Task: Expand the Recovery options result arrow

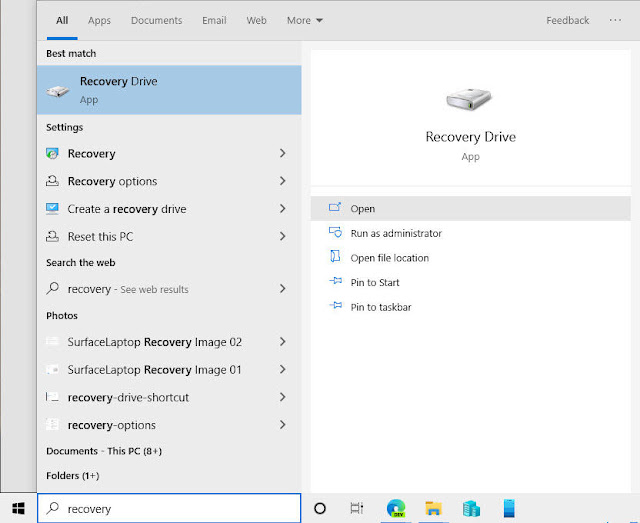Action: [282, 181]
